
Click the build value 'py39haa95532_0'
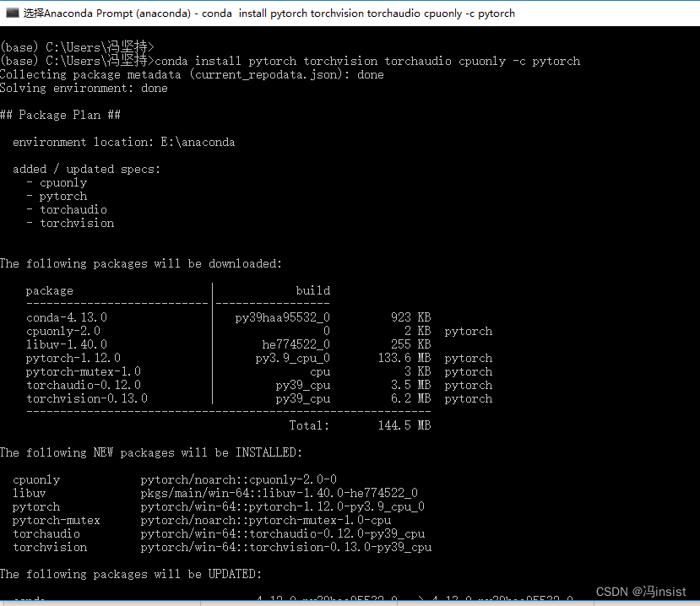tap(283, 317)
